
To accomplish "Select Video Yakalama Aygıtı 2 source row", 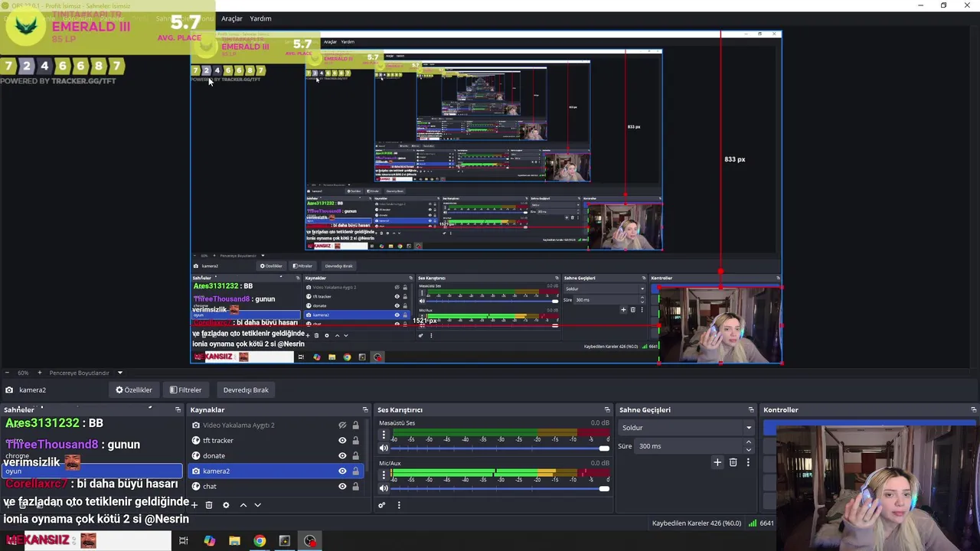I will [275, 425].
